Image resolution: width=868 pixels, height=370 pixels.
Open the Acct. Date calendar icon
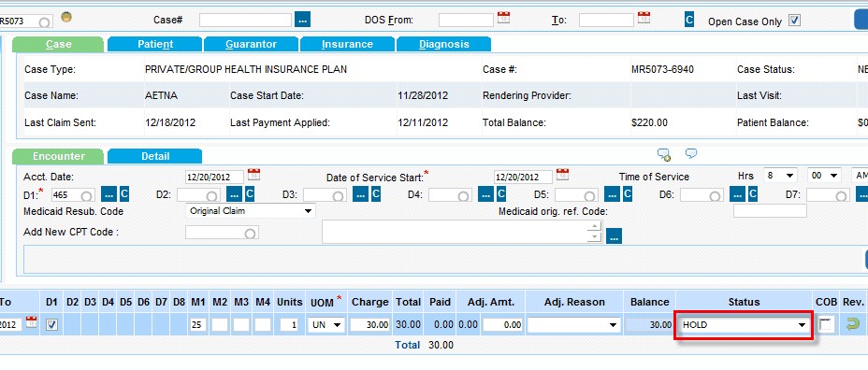pos(253,175)
